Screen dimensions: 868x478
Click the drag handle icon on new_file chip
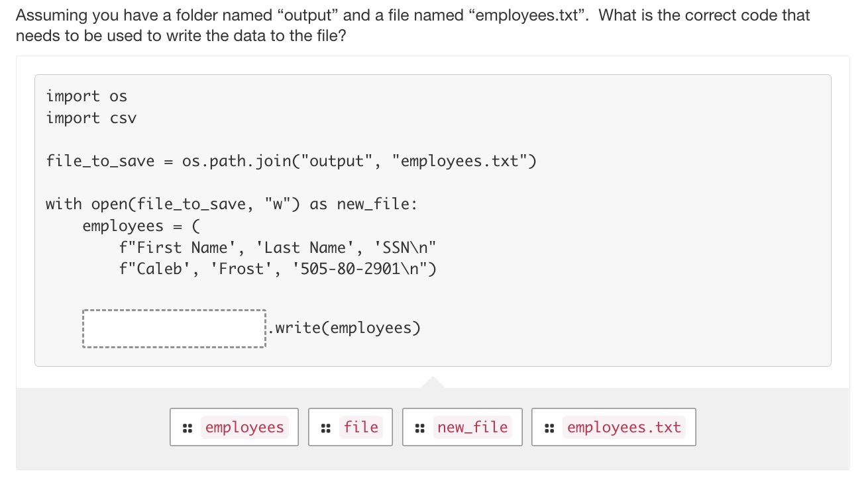(419, 427)
